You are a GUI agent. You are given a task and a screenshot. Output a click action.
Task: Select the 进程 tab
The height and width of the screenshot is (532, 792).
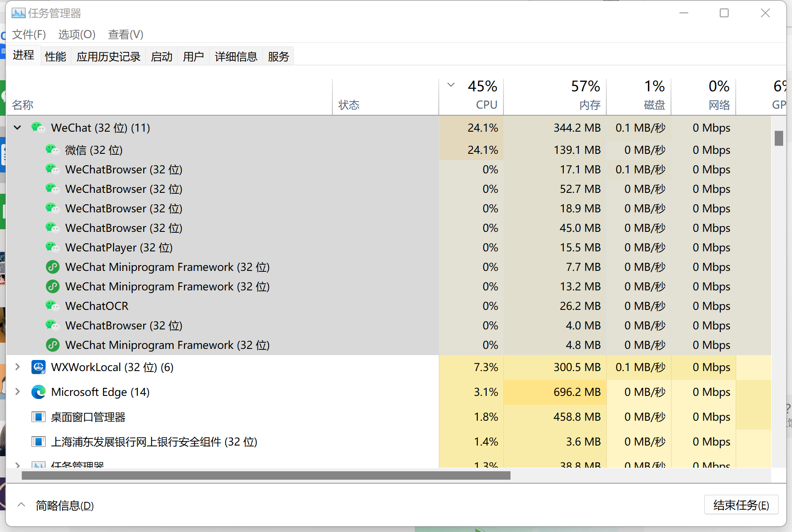pyautogui.click(x=23, y=55)
